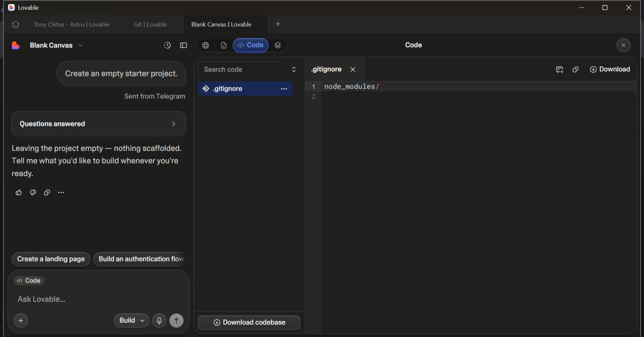Click the Code context chip
The width and height of the screenshot is (644, 337).
29,281
